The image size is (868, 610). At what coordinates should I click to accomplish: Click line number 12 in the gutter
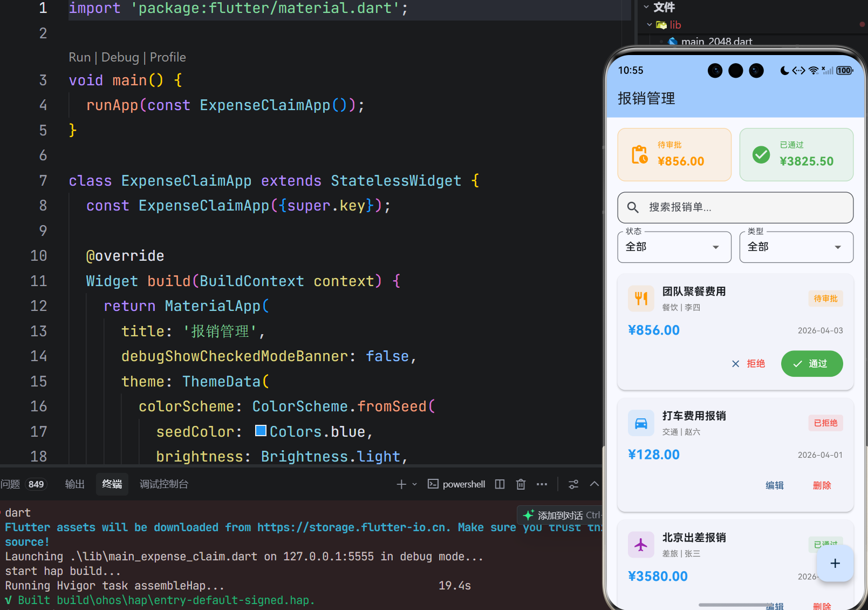pyautogui.click(x=39, y=306)
